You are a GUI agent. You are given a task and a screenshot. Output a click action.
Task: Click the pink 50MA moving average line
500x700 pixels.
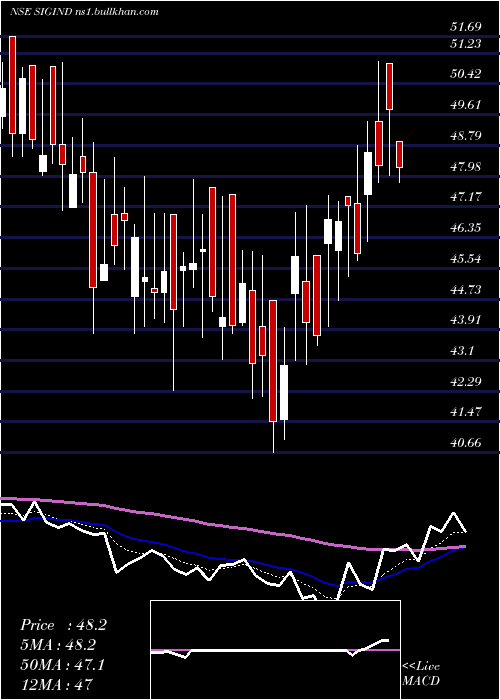tap(232, 527)
